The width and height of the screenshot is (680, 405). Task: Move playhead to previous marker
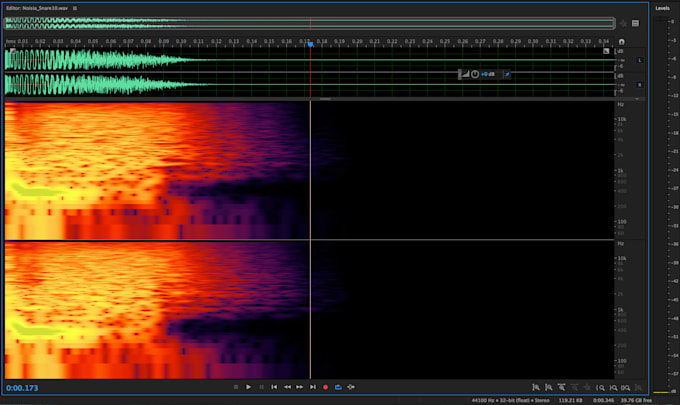pyautogui.click(x=274, y=387)
